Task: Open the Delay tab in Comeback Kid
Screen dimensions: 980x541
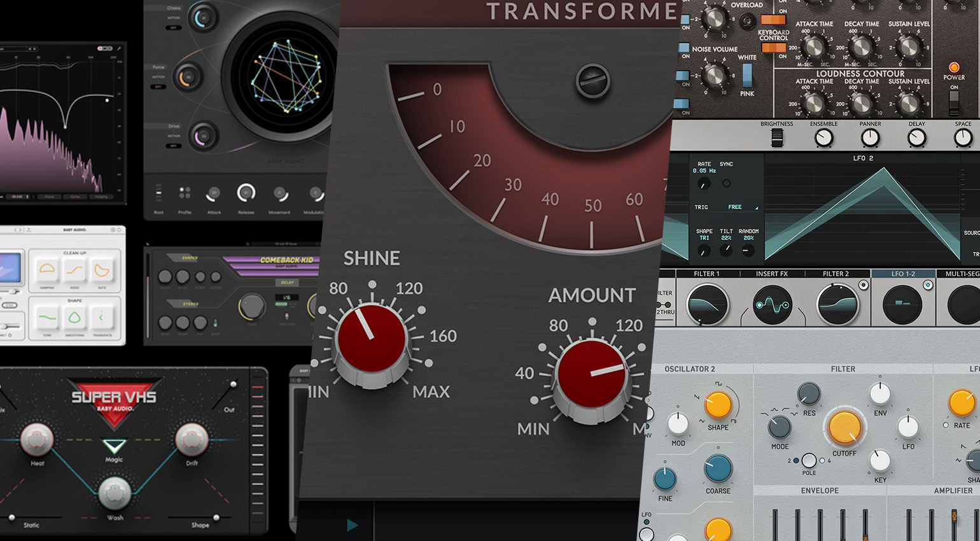Action: (x=287, y=283)
